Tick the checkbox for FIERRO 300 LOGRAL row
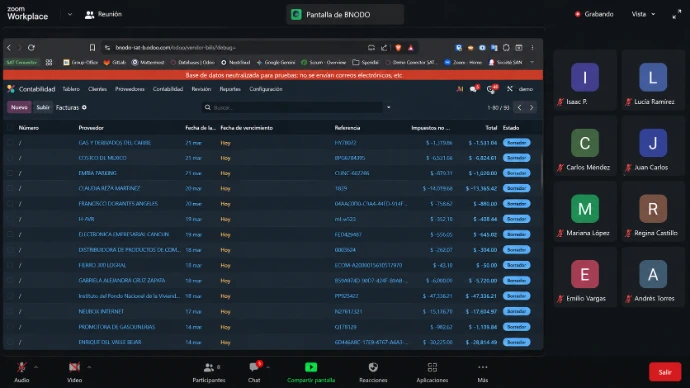 coord(10,265)
